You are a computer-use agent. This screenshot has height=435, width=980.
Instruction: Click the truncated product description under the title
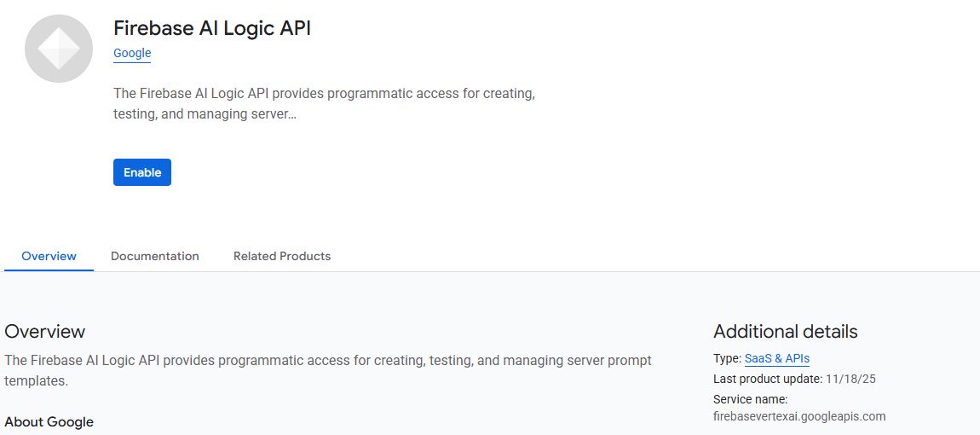[324, 104]
